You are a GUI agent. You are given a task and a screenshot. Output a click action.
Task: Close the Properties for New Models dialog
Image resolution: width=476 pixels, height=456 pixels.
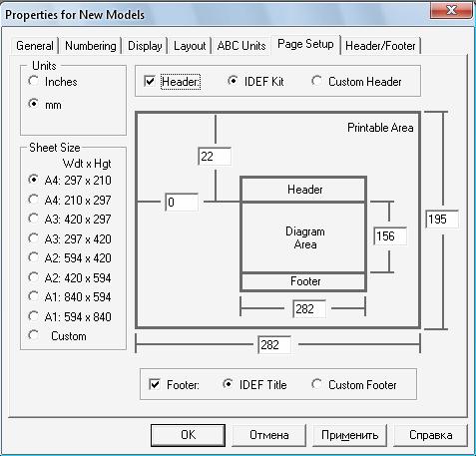pyautogui.click(x=451, y=10)
